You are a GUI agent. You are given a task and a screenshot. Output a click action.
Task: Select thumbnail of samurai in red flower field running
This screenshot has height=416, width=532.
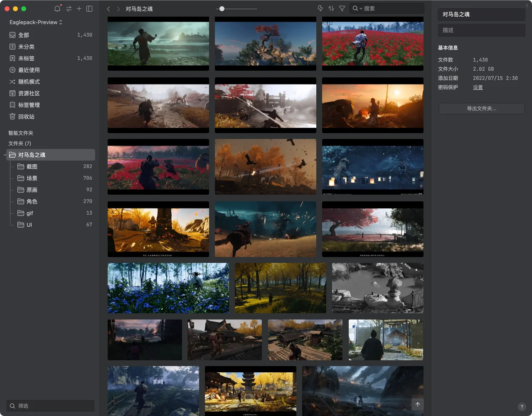coord(373,44)
